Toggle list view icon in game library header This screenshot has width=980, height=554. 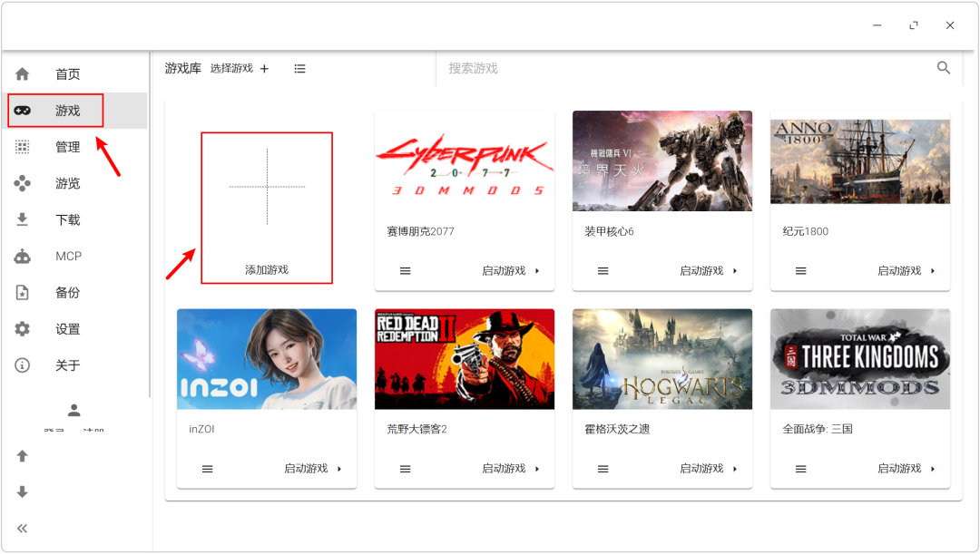click(x=300, y=69)
